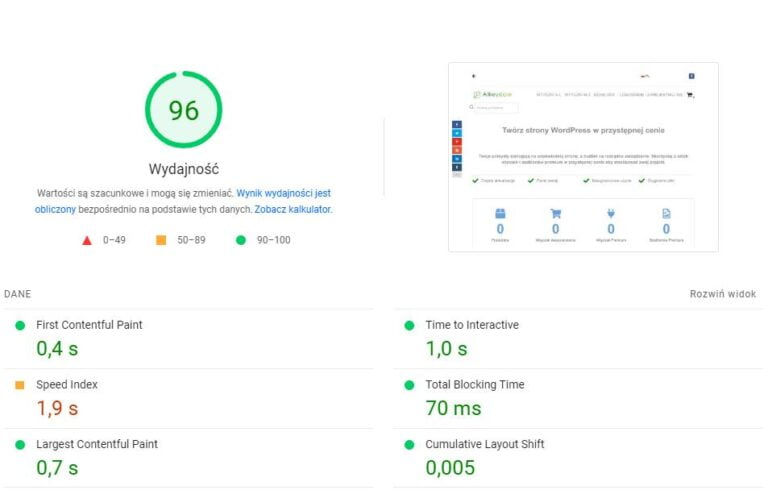The image size is (768, 490).
Task: Click the orange square beside Speed Index
Action: click(20, 385)
